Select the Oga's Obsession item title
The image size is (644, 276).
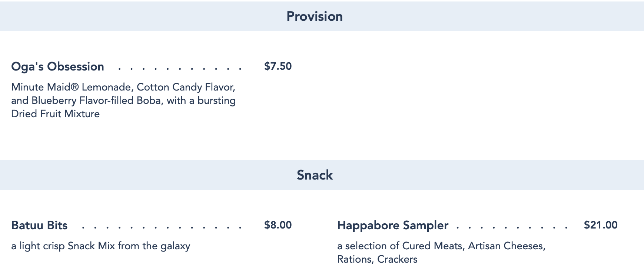[57, 66]
